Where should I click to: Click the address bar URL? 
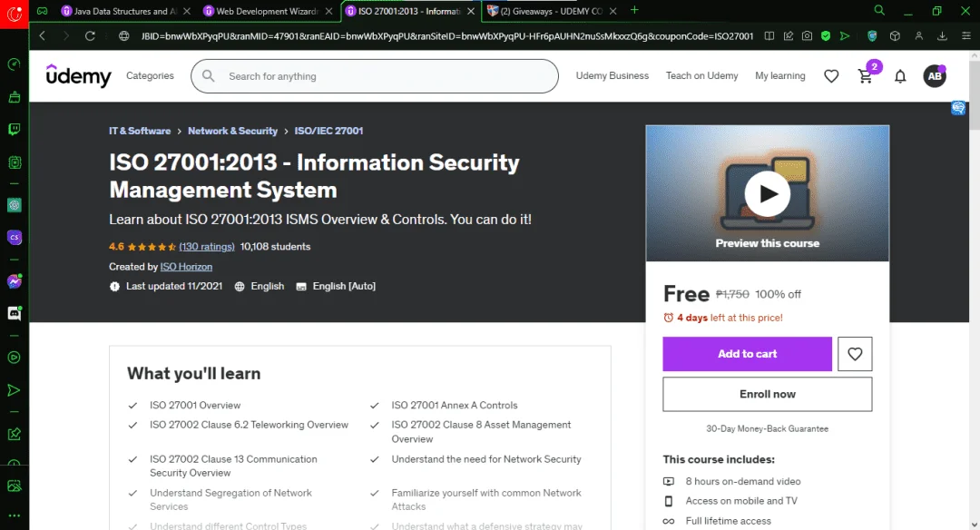[x=446, y=36]
